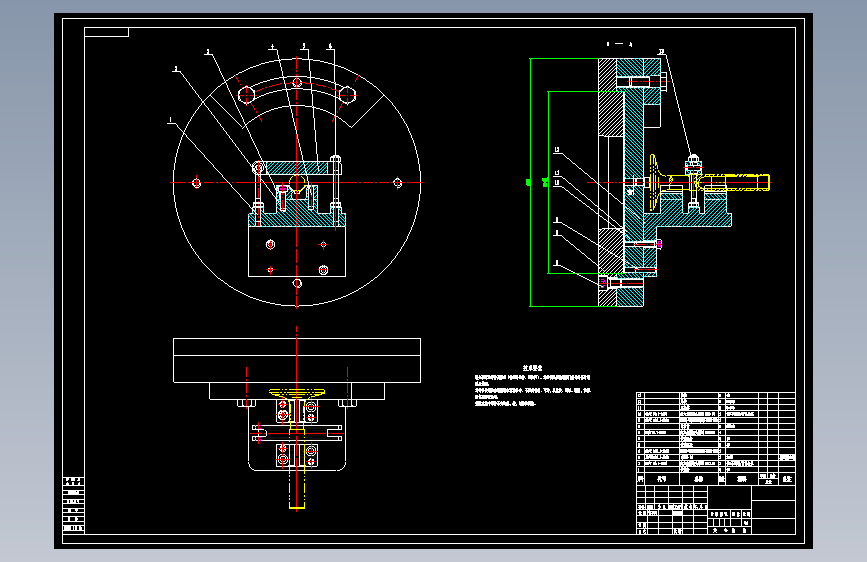Pick the small center hole in the arc slot
867x562 pixels.
coord(297,82)
